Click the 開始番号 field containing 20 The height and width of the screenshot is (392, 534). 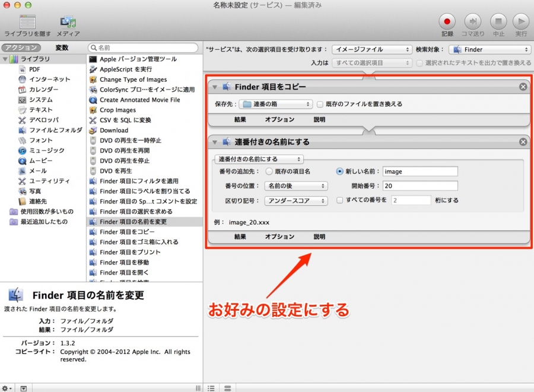coord(420,186)
